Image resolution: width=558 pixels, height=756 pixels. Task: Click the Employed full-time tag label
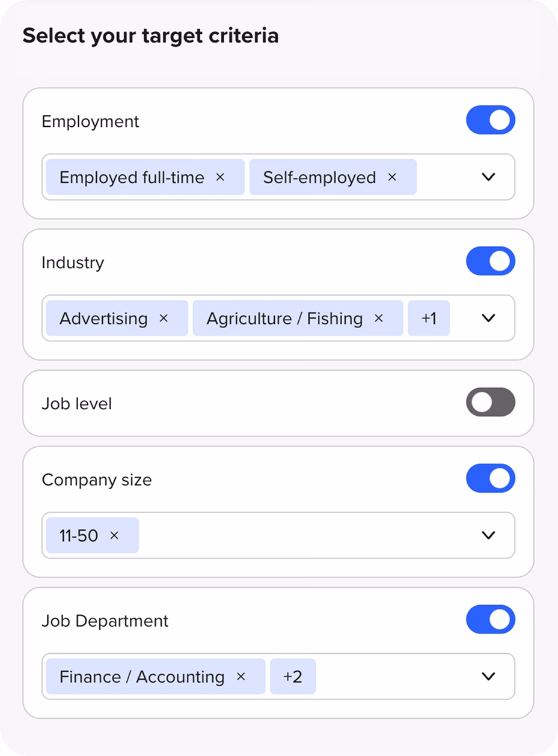(x=132, y=177)
